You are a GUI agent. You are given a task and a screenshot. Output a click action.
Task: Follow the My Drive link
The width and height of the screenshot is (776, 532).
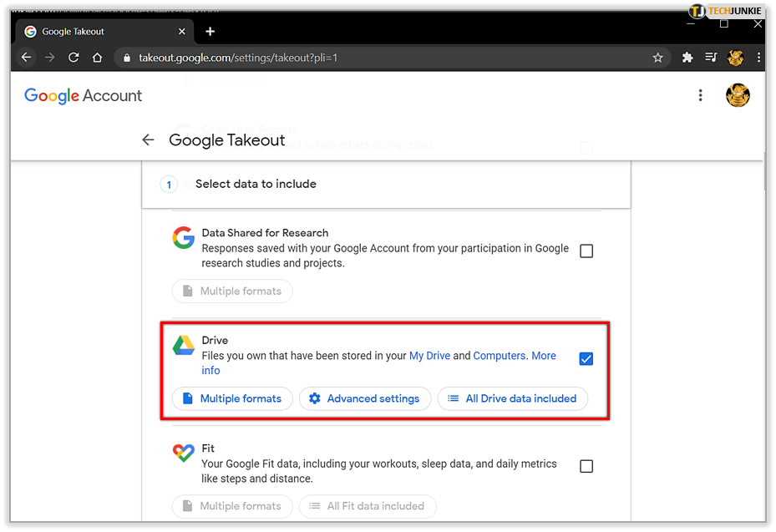pos(429,355)
